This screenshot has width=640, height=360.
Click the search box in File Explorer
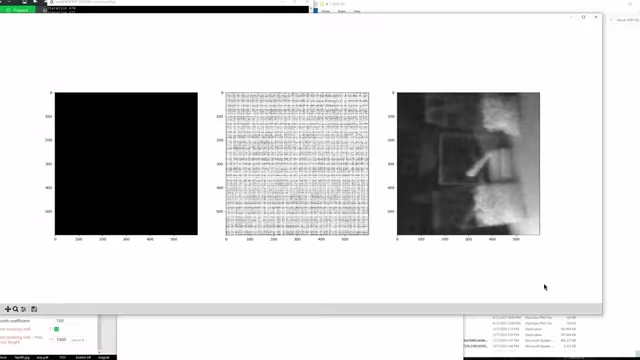click(624, 20)
